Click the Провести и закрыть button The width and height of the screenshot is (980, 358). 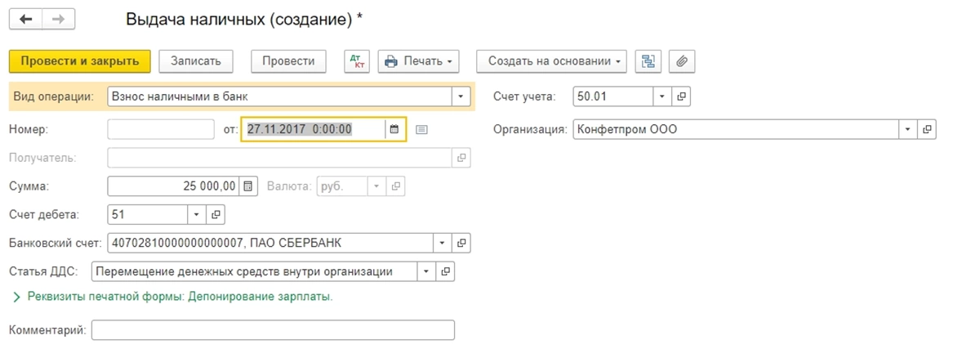coord(80,61)
